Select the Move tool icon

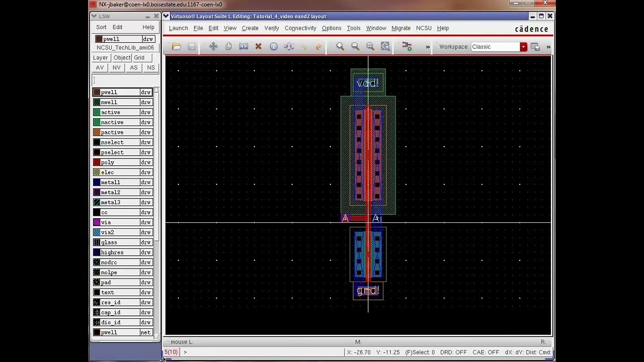213,47
